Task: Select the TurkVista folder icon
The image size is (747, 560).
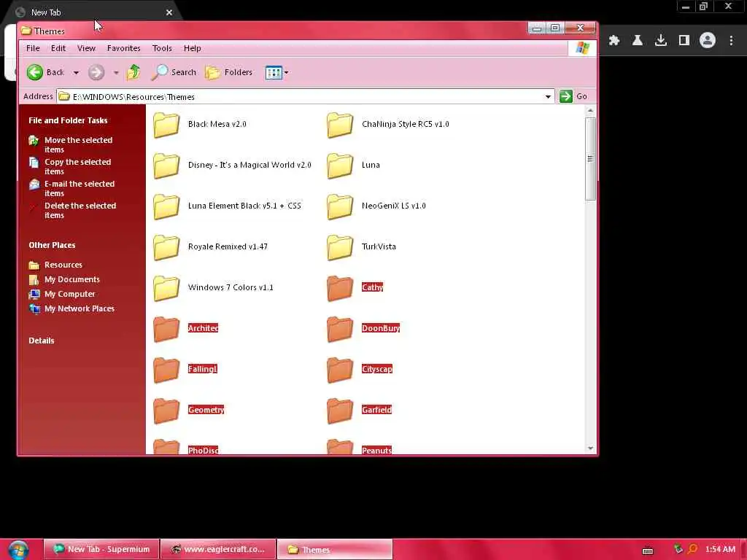Action: tap(340, 247)
